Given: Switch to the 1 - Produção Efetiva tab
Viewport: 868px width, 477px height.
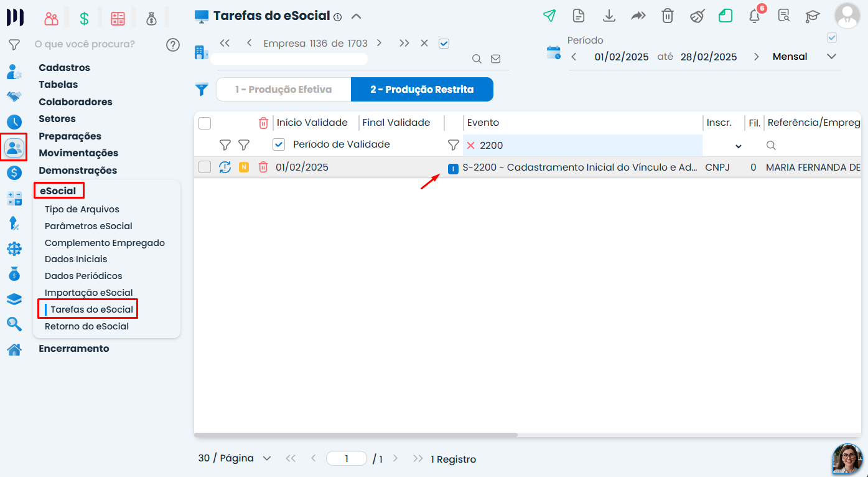Looking at the screenshot, I should pyautogui.click(x=284, y=90).
